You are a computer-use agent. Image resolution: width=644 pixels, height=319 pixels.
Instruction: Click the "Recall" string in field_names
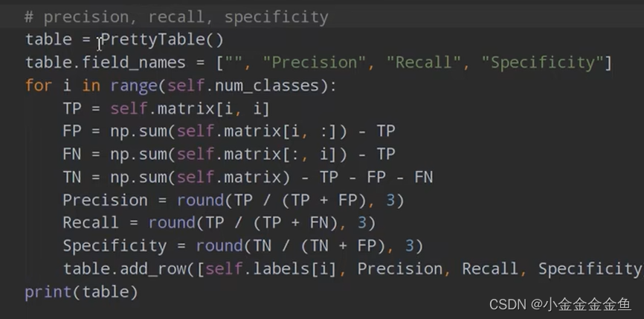click(423, 62)
